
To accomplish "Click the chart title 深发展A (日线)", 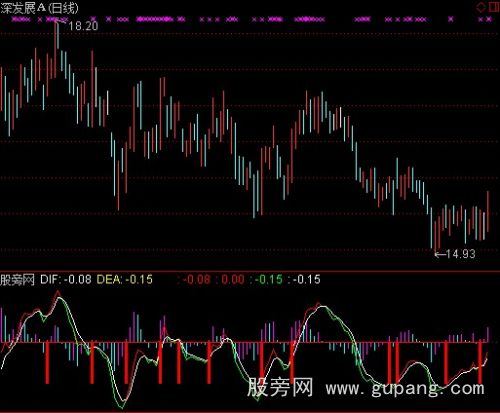I will coord(39,8).
